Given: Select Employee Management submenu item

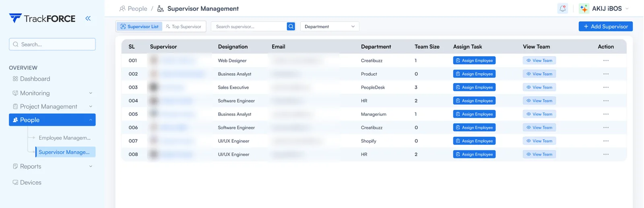Looking at the screenshot, I should [64, 138].
